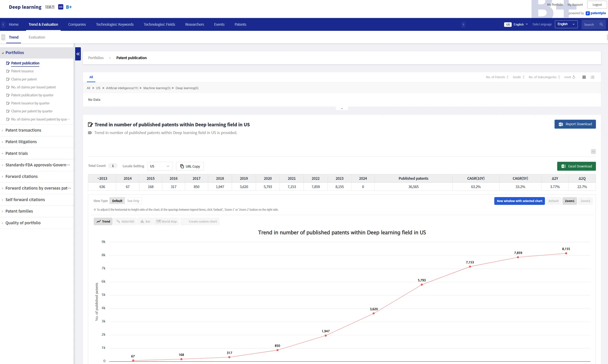Click the reset refresh icon

click(574, 77)
